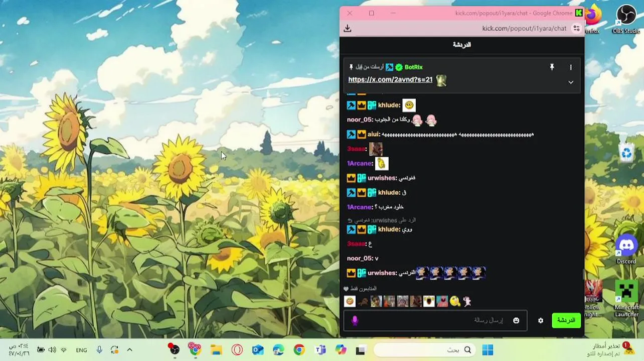This screenshot has width=644, height=361.
Task: Select the pink dancing character emote
Action: click(x=467, y=301)
